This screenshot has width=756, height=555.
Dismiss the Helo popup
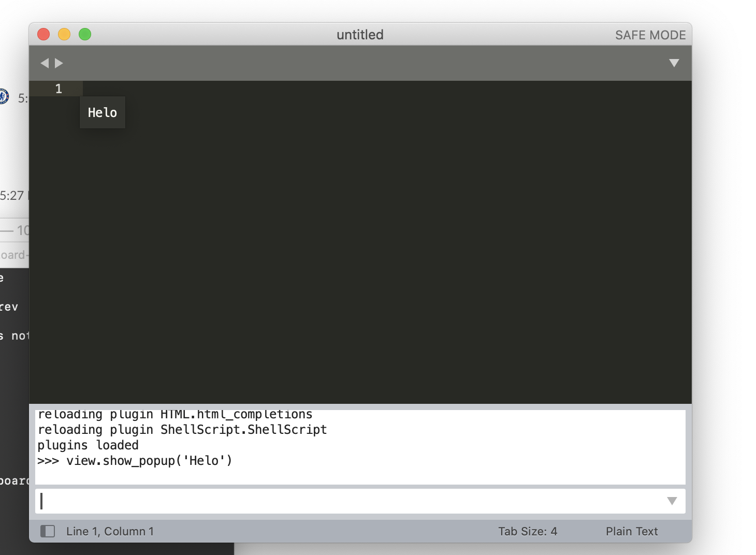[102, 112]
